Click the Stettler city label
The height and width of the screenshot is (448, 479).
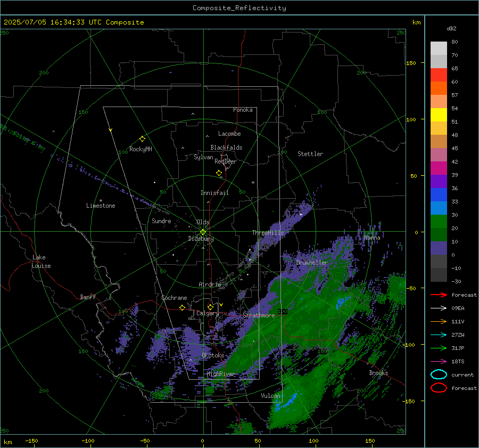(310, 154)
